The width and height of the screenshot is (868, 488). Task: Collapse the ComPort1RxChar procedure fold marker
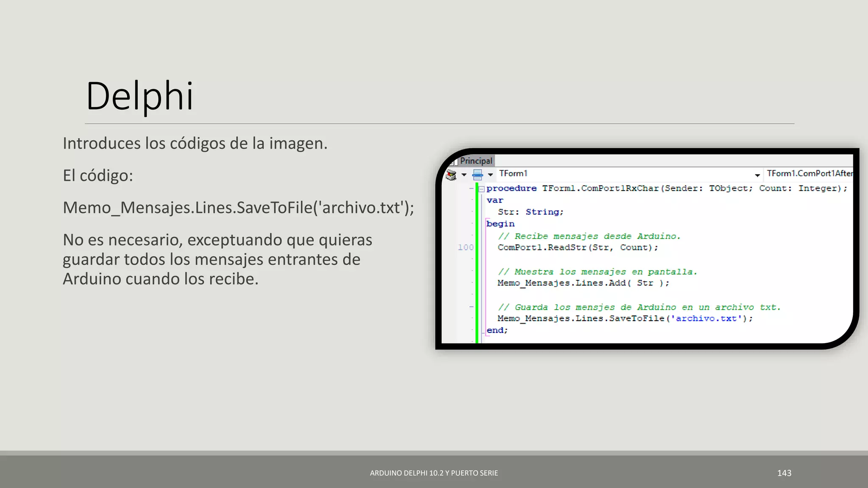481,189
